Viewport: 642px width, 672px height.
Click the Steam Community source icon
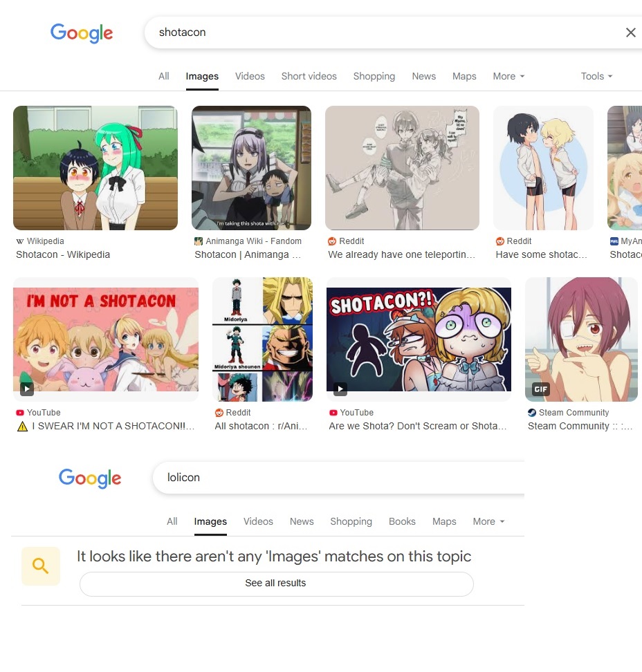(532, 413)
